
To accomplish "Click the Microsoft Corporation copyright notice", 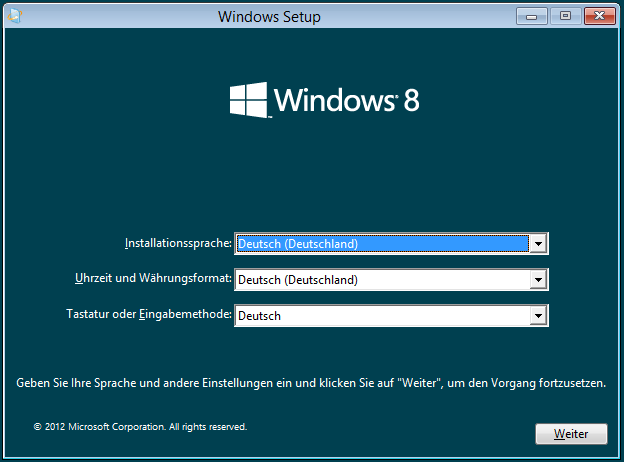I will click(x=140, y=426).
